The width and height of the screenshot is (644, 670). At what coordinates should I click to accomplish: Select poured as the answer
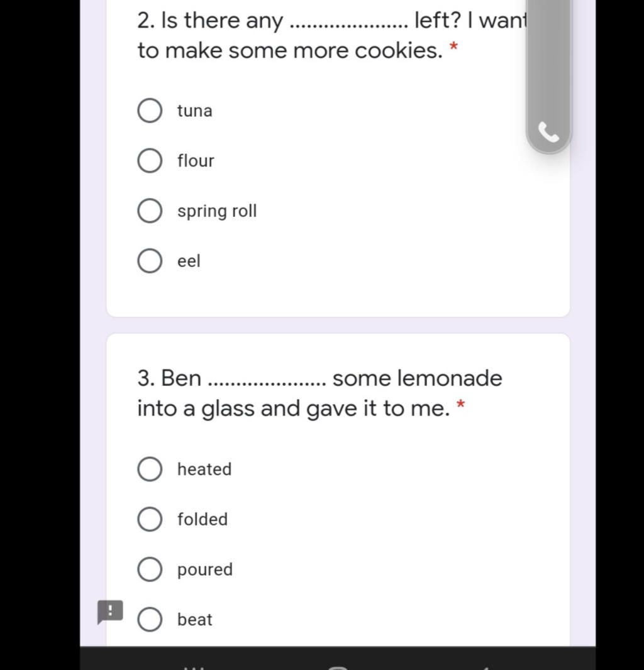click(x=150, y=569)
